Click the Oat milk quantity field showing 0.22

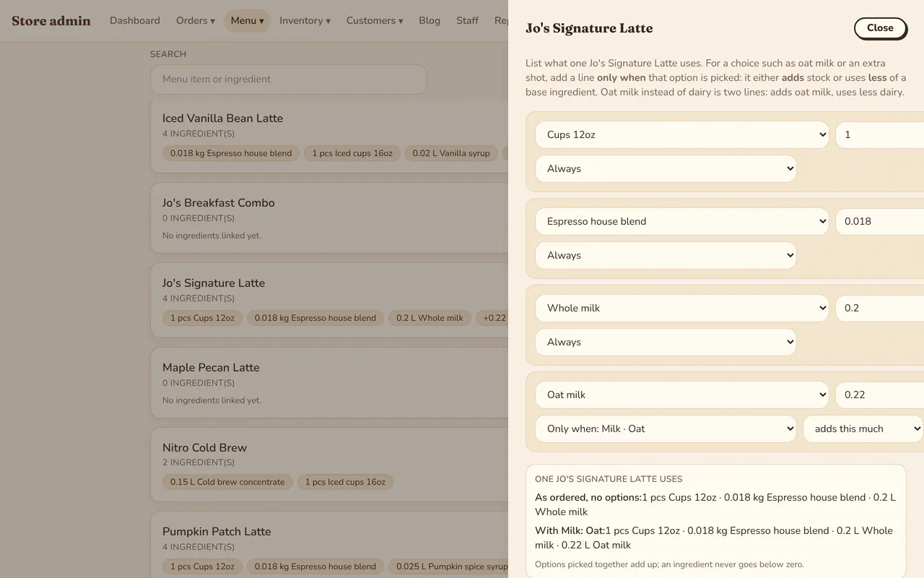(x=879, y=394)
